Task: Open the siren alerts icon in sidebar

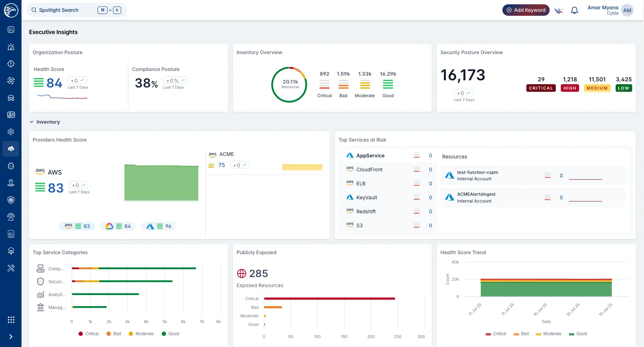Action: click(11, 47)
